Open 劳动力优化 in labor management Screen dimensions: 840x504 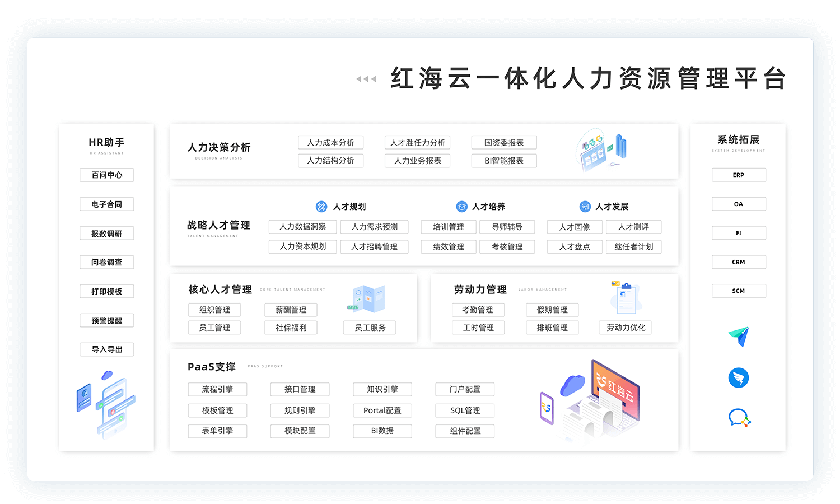tap(626, 328)
